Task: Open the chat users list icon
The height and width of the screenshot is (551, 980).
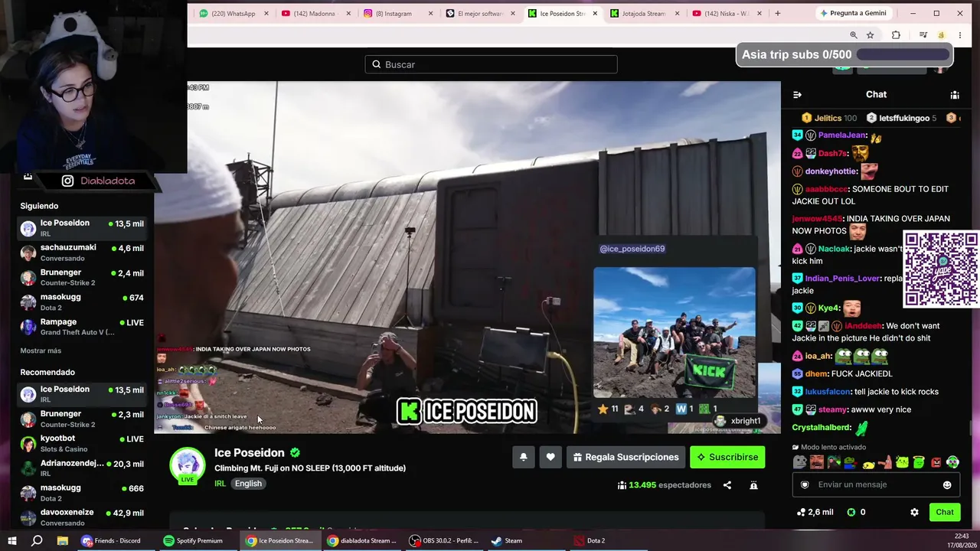Action: click(x=955, y=95)
